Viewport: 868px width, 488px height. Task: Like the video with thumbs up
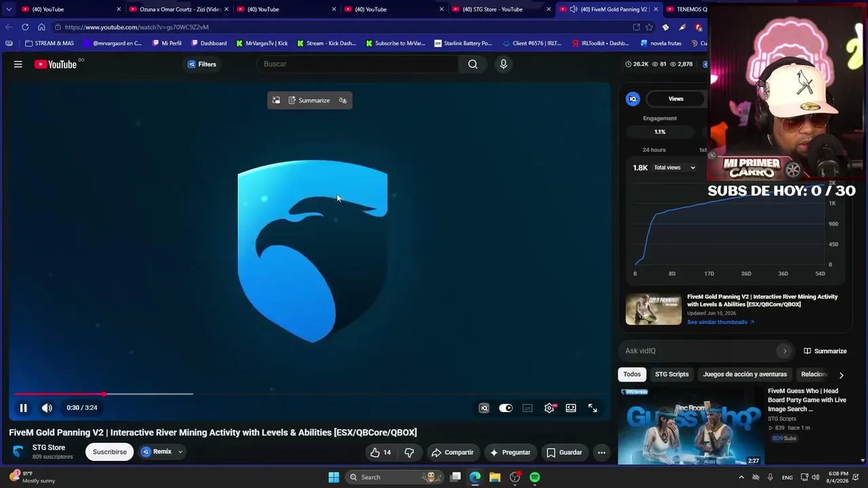tap(380, 452)
